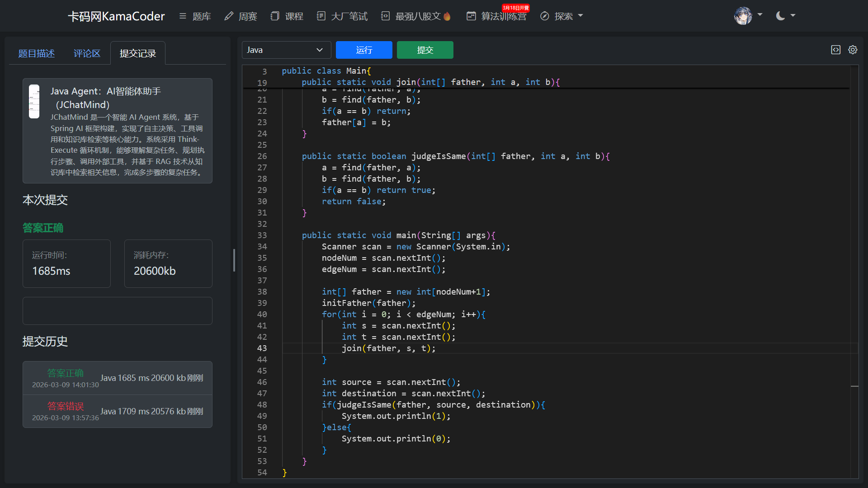This screenshot has width=868, height=488.
Task: Expand the theme dropdown arrow beside moon
Action: pos(793,15)
